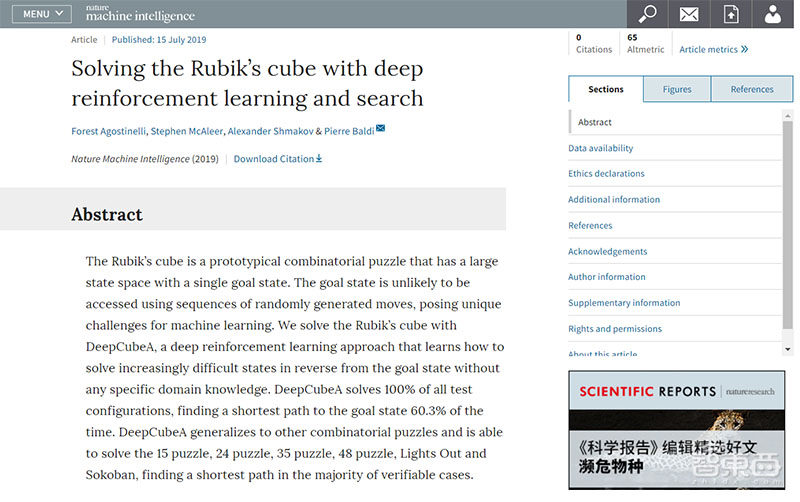Image resolution: width=800 pixels, height=502 pixels.
Task: Go to Supplementary information section
Action: tap(623, 303)
